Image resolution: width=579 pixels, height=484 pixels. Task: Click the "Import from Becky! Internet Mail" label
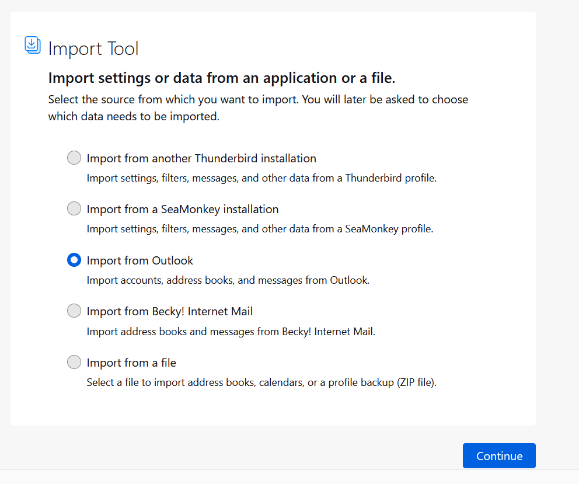coord(169,312)
